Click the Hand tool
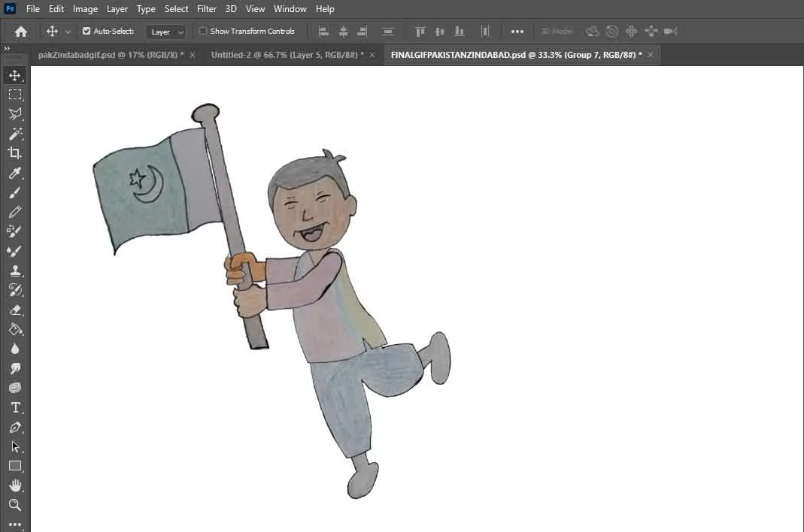The image size is (804, 532). (14, 485)
